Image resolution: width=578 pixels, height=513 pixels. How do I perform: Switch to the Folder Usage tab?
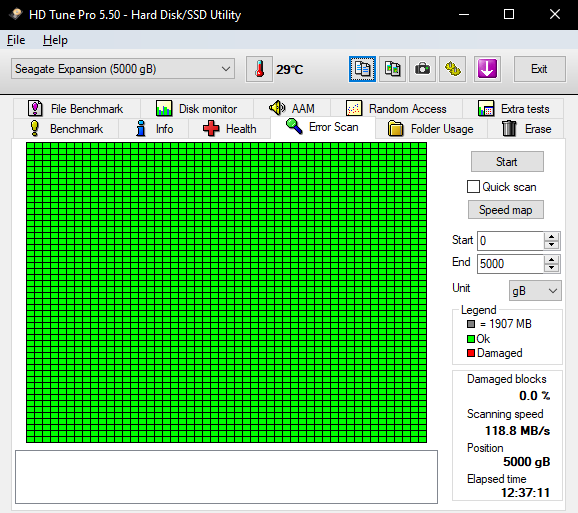click(x=431, y=129)
